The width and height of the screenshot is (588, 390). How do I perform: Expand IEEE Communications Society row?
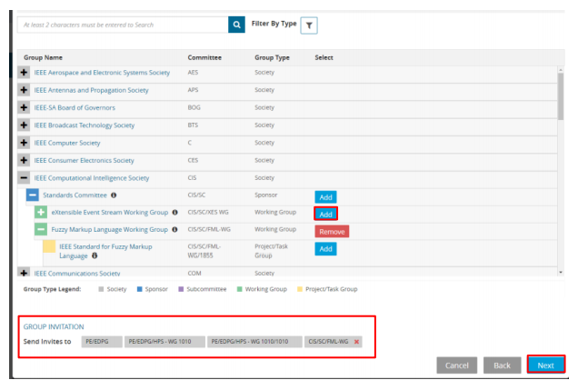(24, 273)
